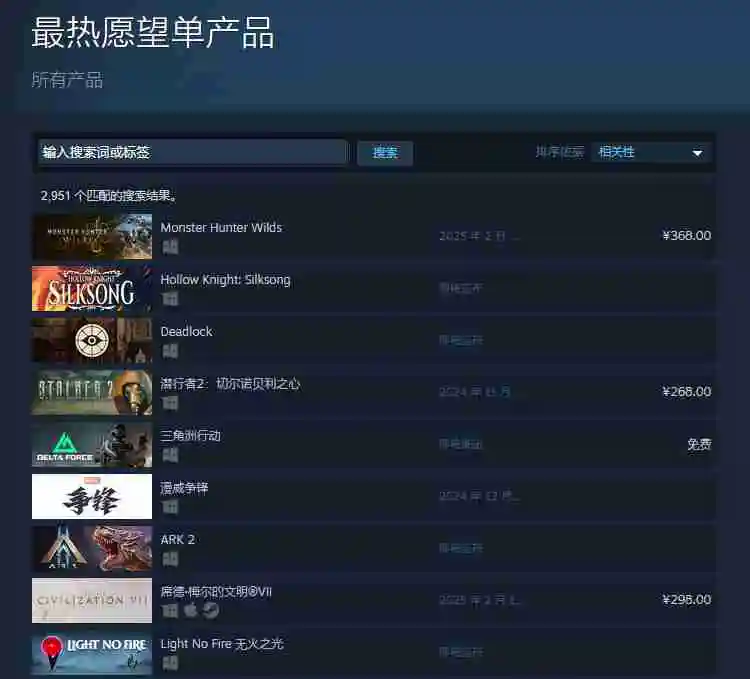Screen dimensions: 750x679
Task: Open the 三角洲行动 game title
Action: click(x=190, y=436)
